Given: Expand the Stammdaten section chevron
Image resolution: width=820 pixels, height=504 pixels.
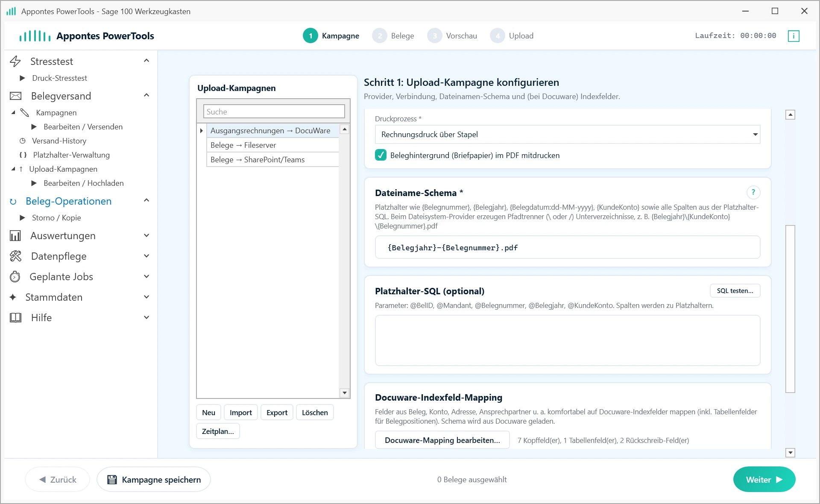Looking at the screenshot, I should (x=146, y=297).
